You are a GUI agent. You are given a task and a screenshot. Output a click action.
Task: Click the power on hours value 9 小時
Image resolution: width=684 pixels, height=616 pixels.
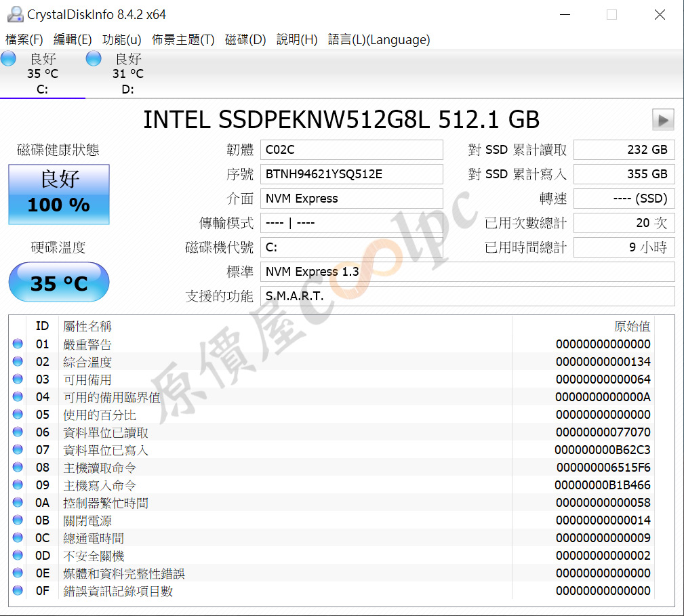[x=624, y=247]
